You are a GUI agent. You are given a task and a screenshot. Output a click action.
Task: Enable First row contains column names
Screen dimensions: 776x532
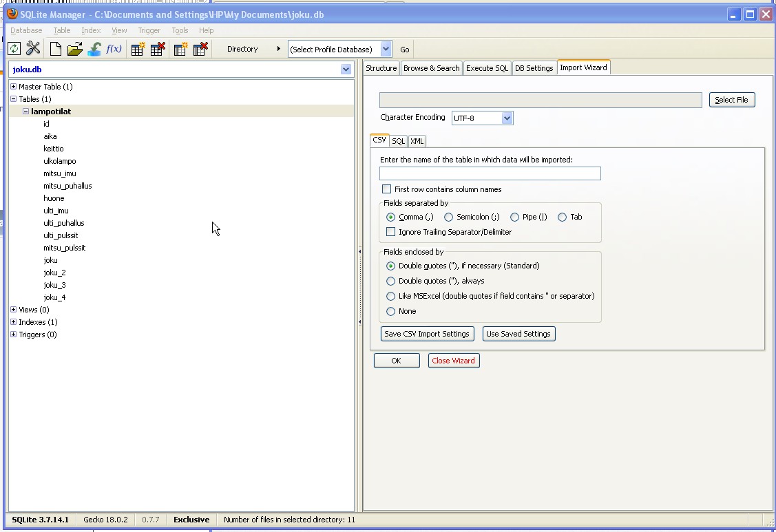[386, 189]
